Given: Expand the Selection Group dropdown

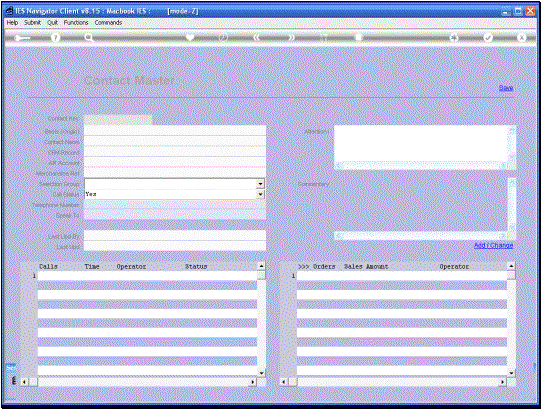Looking at the screenshot, I should 261,184.
